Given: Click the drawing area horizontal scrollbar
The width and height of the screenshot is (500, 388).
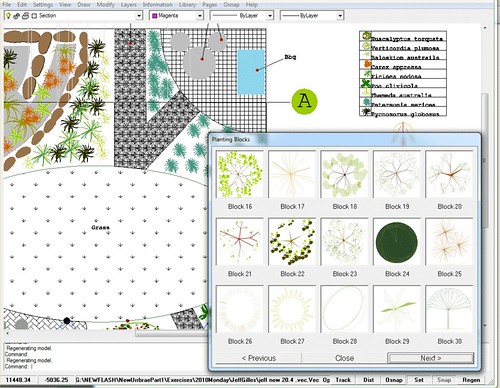Looking at the screenshot, I should tap(172, 333).
